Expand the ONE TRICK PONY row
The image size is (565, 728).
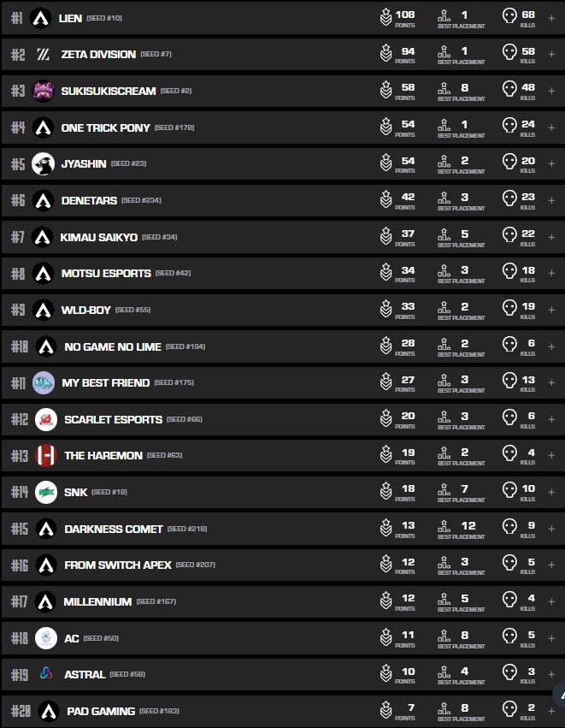click(551, 127)
